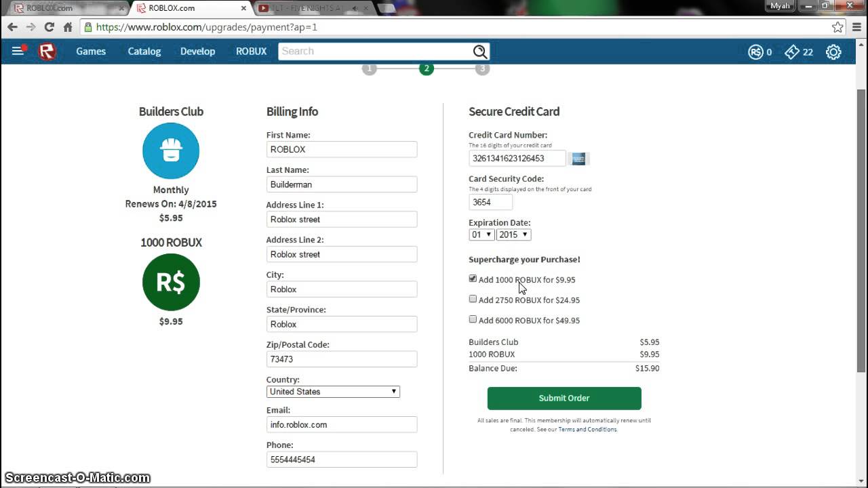Click the First Name field
This screenshot has height=488, width=868.
click(342, 150)
